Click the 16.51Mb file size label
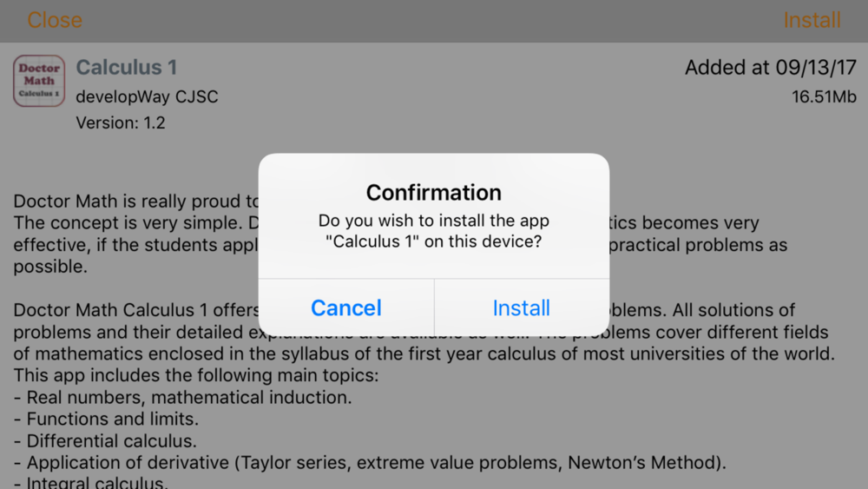The image size is (868, 489). tap(824, 97)
